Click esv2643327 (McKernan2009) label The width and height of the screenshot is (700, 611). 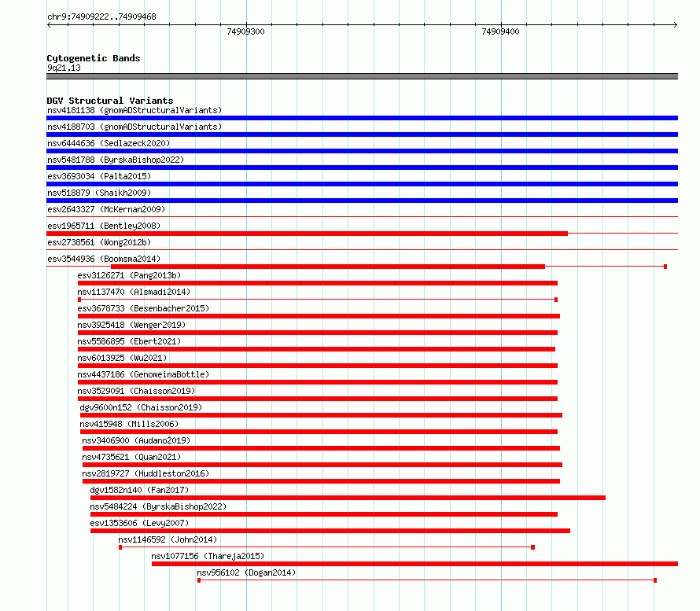tap(106, 209)
